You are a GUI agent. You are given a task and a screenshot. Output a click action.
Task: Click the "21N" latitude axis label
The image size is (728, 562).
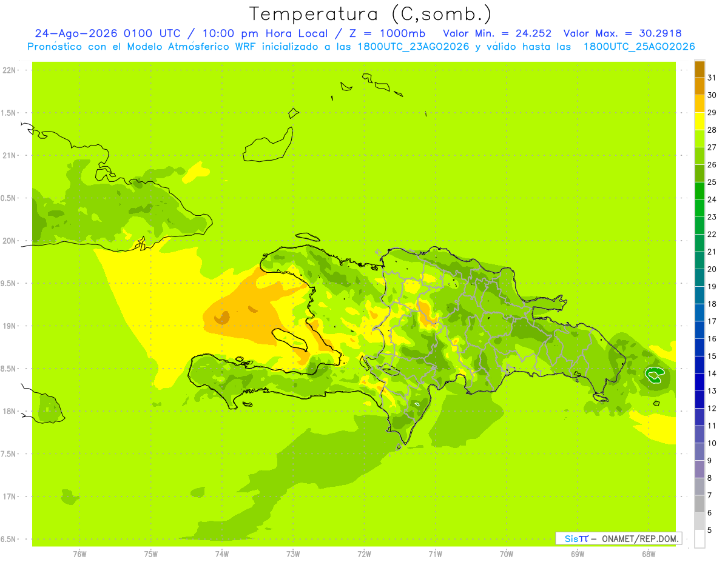[x=10, y=155]
